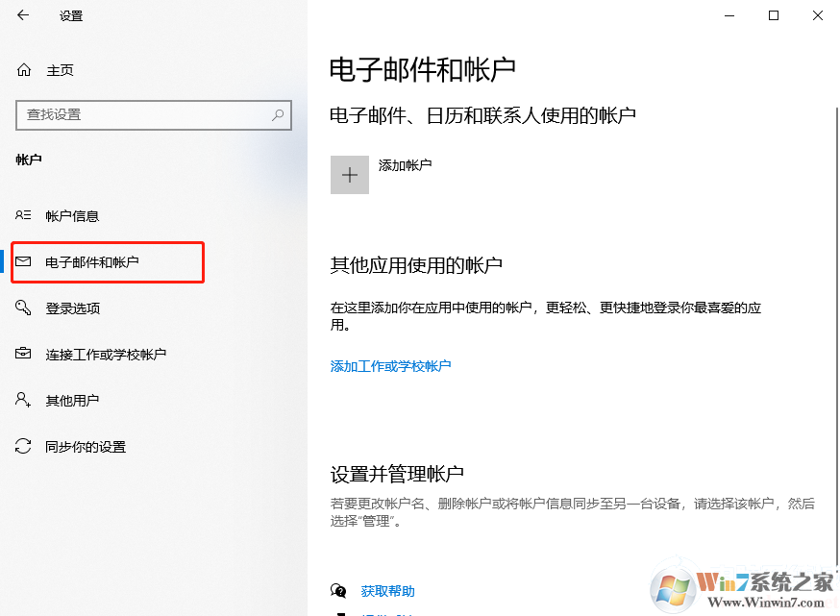Select the person icon next to 帐户信息
Screen dimensions: 840x616
coord(23,215)
